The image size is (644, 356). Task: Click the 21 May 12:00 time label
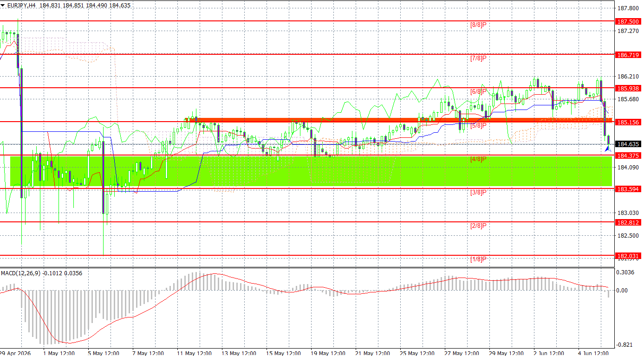pyautogui.click(x=372, y=353)
